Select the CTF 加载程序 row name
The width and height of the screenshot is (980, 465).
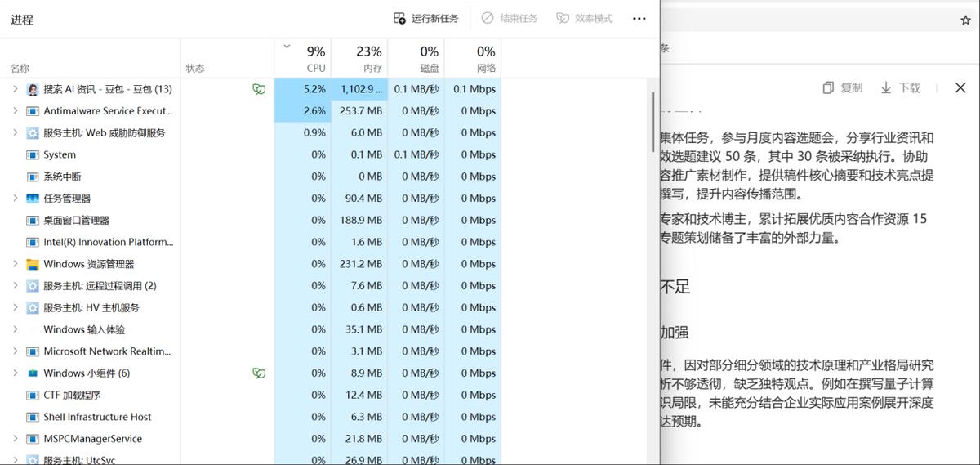[72, 395]
